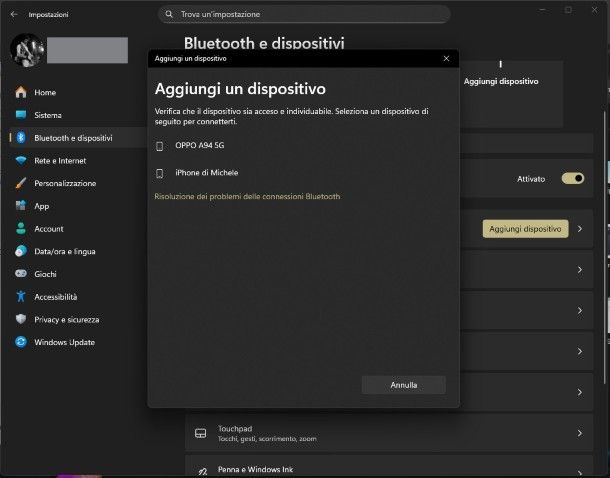
Task: Click the user profile avatar picture
Action: point(26,50)
